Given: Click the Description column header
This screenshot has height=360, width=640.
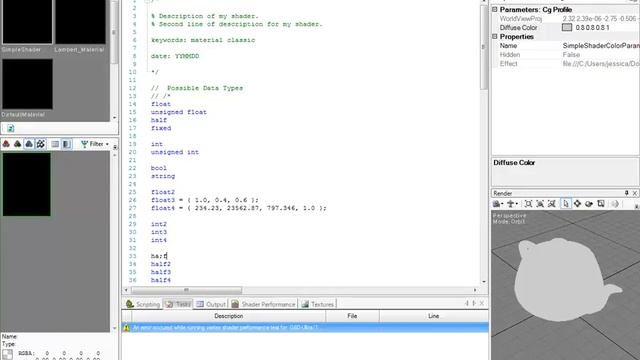Looking at the screenshot, I should click(x=229, y=316).
